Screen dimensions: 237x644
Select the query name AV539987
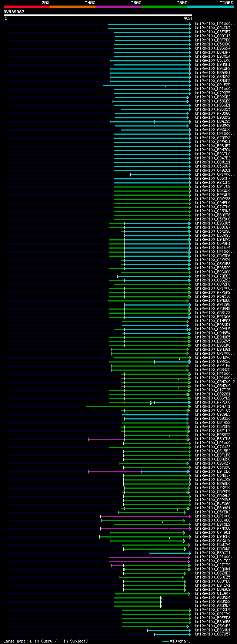click(14, 12)
